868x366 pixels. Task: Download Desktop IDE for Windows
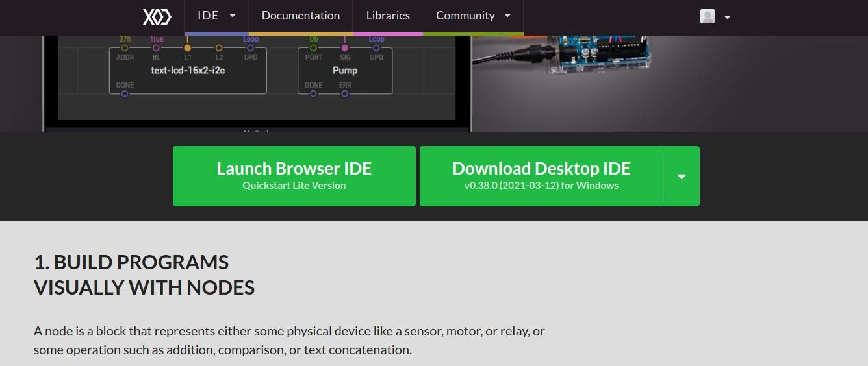pyautogui.click(x=541, y=176)
